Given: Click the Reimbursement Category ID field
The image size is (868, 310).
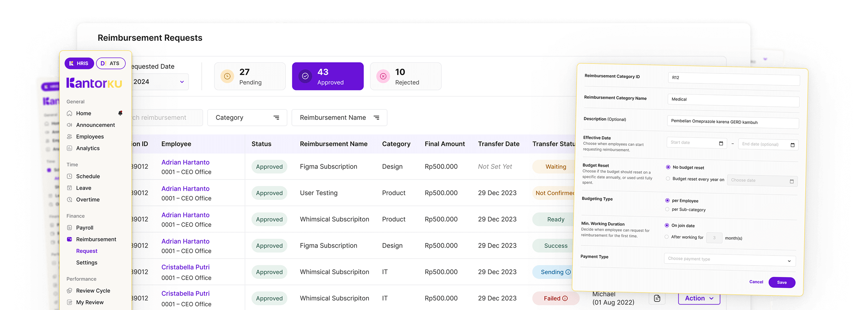Looking at the screenshot, I should pyautogui.click(x=734, y=79).
